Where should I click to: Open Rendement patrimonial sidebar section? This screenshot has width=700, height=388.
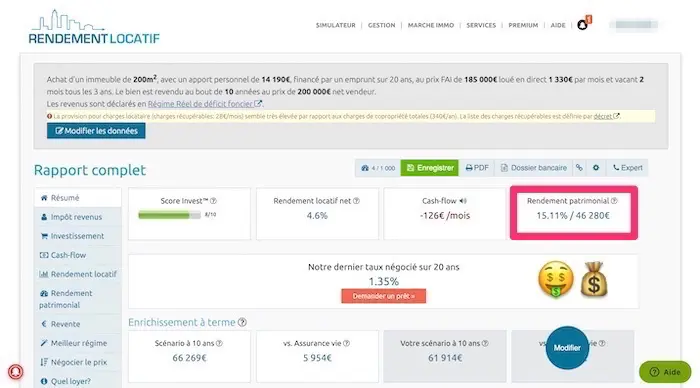(78, 299)
